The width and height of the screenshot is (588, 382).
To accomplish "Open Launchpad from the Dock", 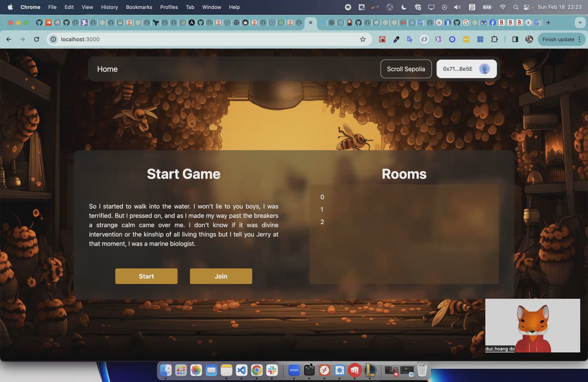I will (181, 370).
